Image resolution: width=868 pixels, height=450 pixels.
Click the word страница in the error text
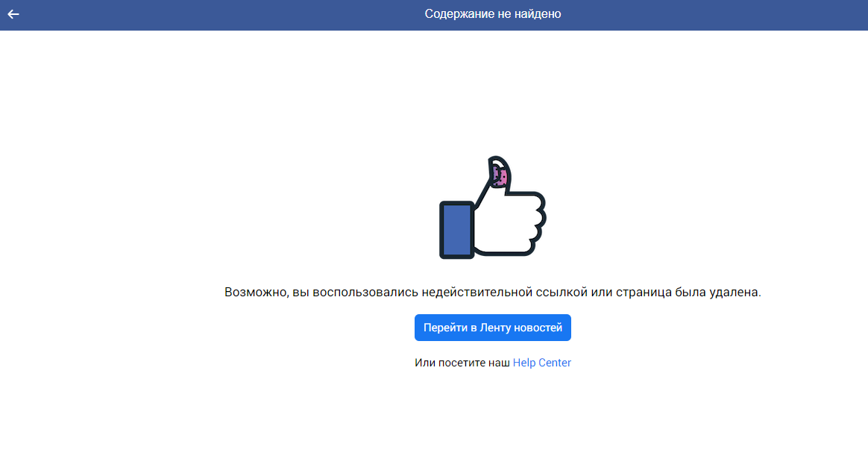644,292
